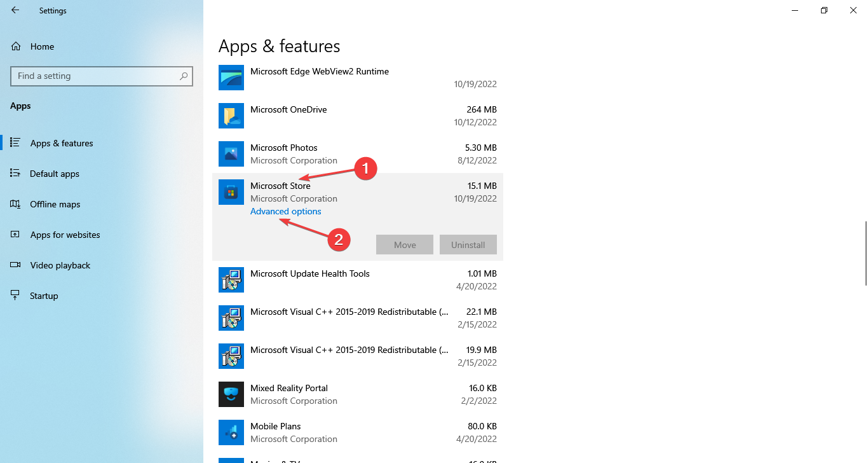This screenshot has width=868, height=463.
Task: Click the apps list vertical scrollbar
Action: coord(865,253)
